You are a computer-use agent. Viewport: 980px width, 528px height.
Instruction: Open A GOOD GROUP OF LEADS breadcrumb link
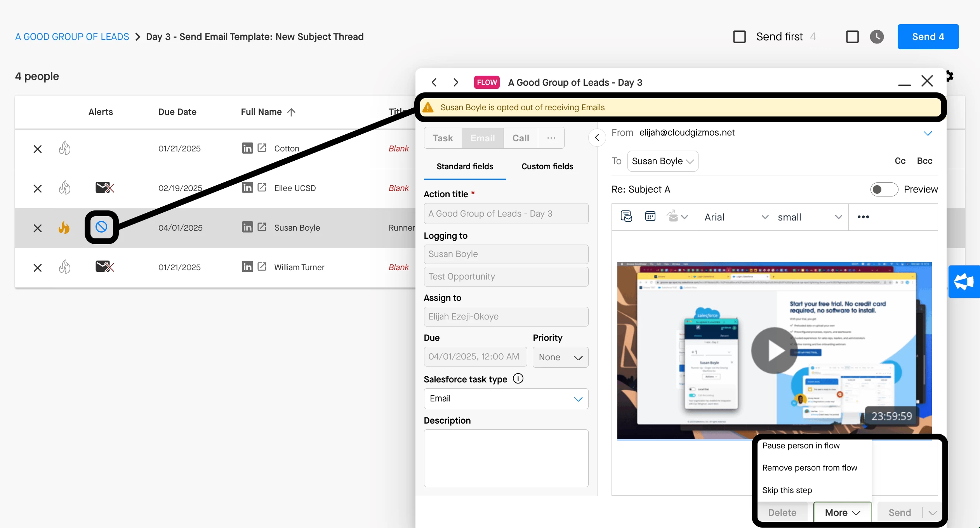[x=72, y=37]
